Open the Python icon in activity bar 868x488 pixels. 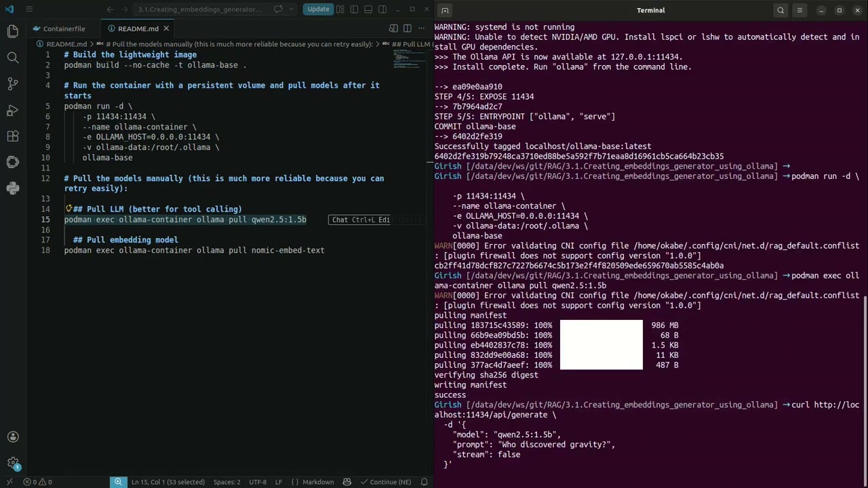(x=13, y=188)
